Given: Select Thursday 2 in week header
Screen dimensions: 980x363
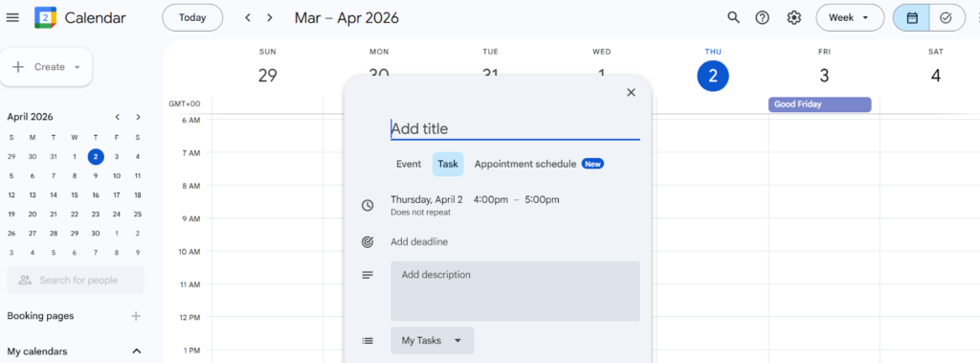Looking at the screenshot, I should point(712,76).
